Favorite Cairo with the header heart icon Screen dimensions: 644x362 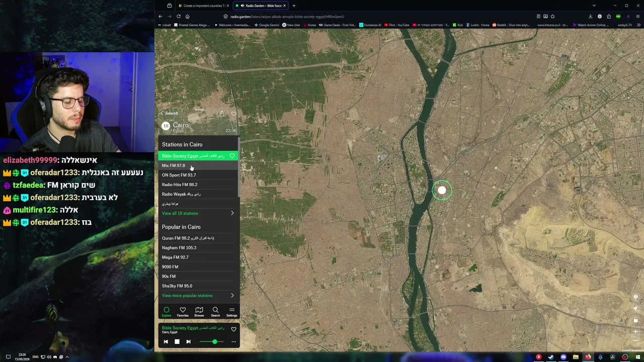pyautogui.click(x=233, y=114)
